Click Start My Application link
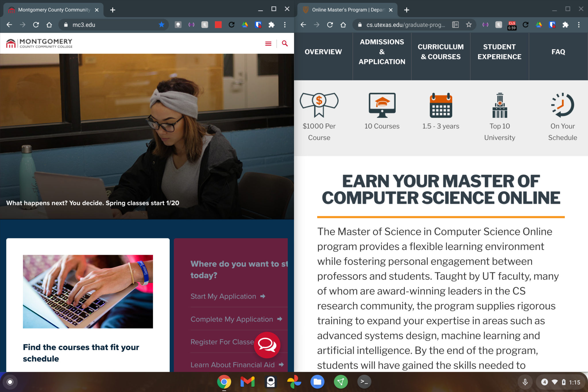The width and height of the screenshot is (588, 392). pyautogui.click(x=228, y=296)
